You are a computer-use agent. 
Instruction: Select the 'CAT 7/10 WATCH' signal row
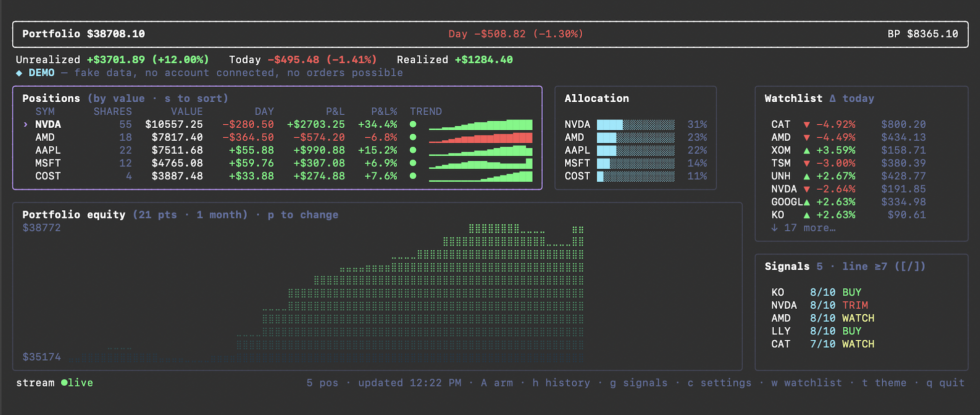(x=822, y=344)
